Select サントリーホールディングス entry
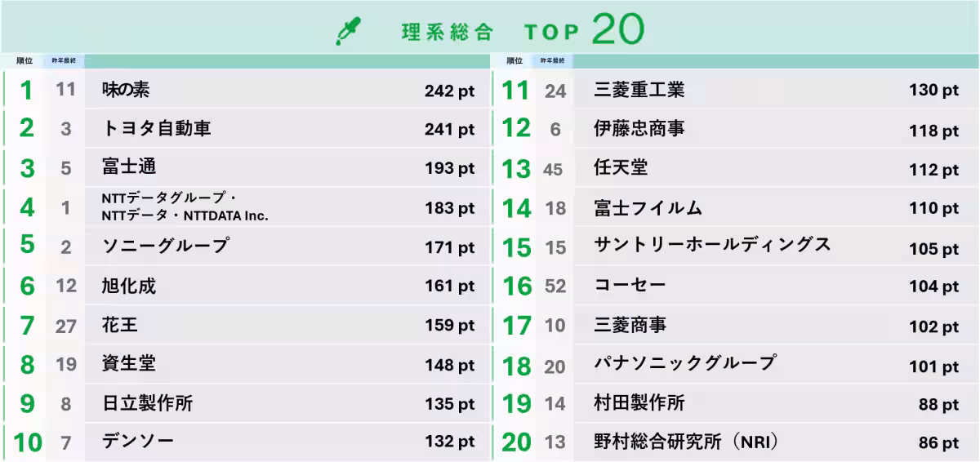This screenshot has height=462, width=980. tap(713, 244)
